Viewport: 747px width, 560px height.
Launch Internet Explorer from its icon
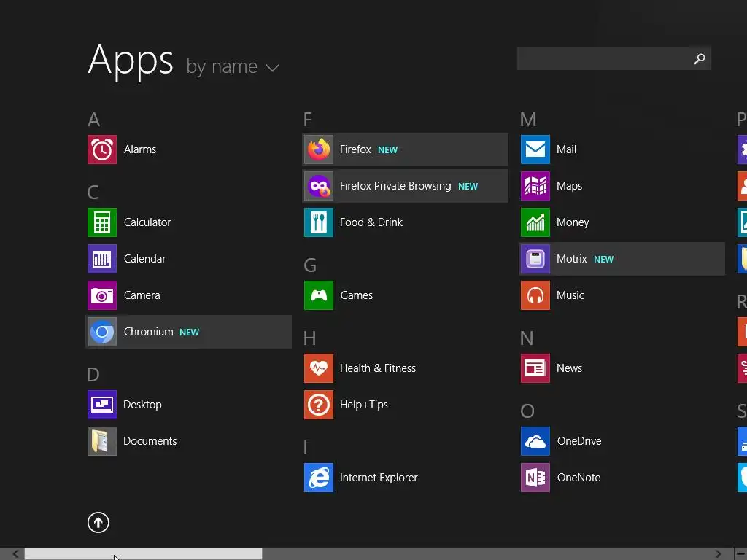(319, 478)
